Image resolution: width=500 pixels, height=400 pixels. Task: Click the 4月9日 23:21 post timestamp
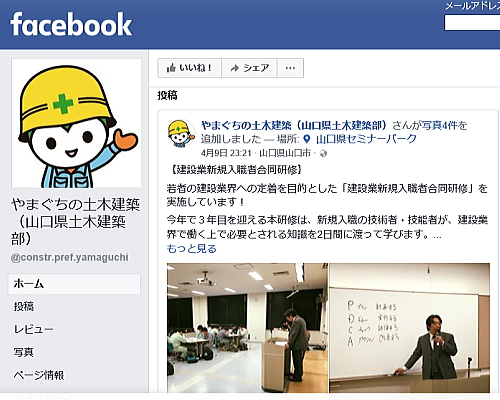click(x=226, y=153)
